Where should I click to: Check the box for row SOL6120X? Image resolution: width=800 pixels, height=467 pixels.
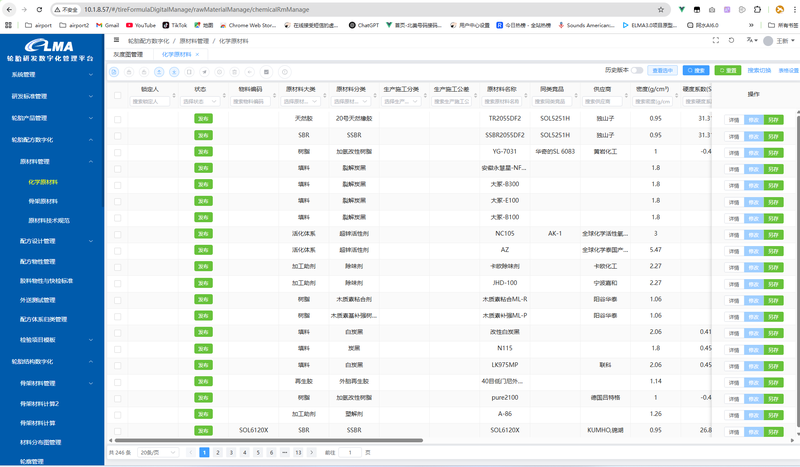tap(117, 431)
